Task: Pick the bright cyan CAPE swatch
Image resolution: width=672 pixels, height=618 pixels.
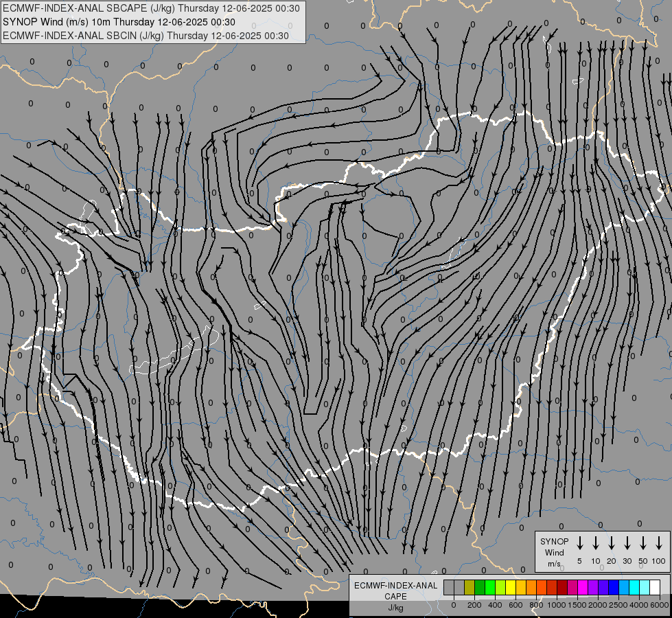Action: (634, 587)
